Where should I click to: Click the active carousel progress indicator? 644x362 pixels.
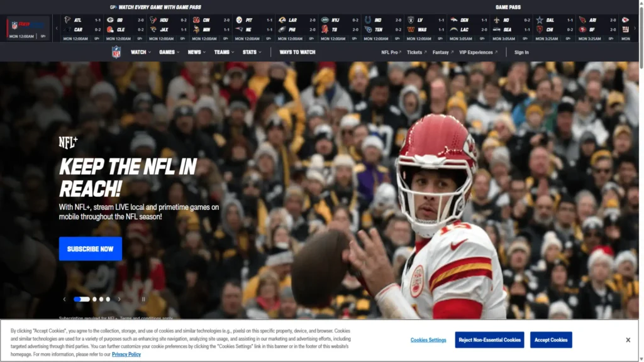82,299
